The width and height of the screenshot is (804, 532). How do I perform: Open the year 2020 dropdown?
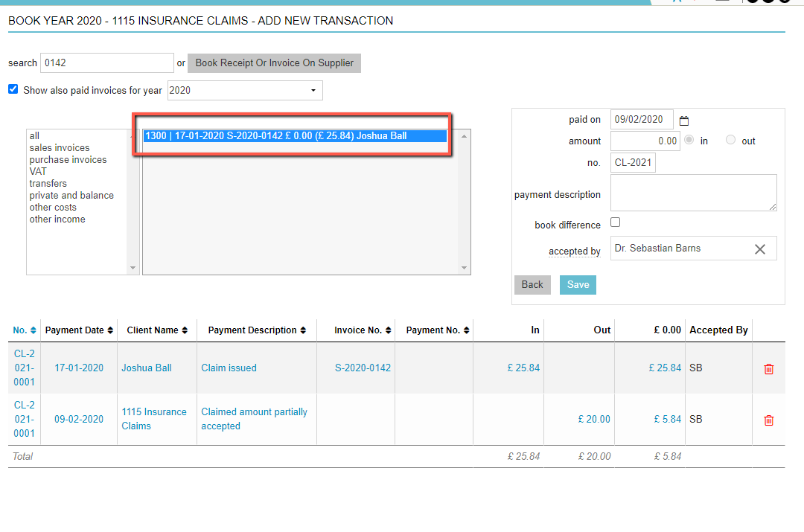coord(245,91)
